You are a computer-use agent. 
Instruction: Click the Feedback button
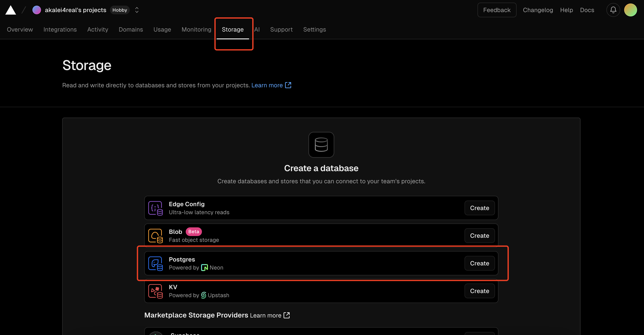[x=497, y=10]
